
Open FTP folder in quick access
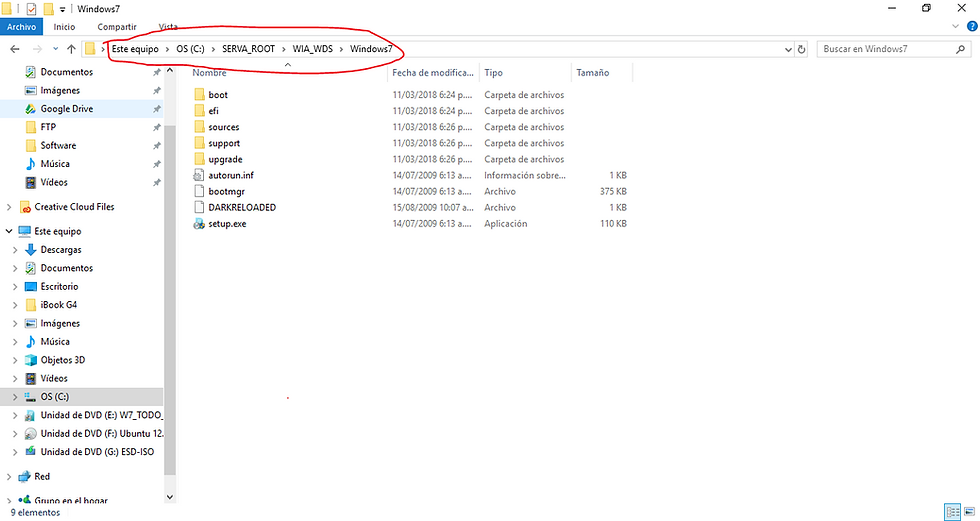[x=48, y=127]
